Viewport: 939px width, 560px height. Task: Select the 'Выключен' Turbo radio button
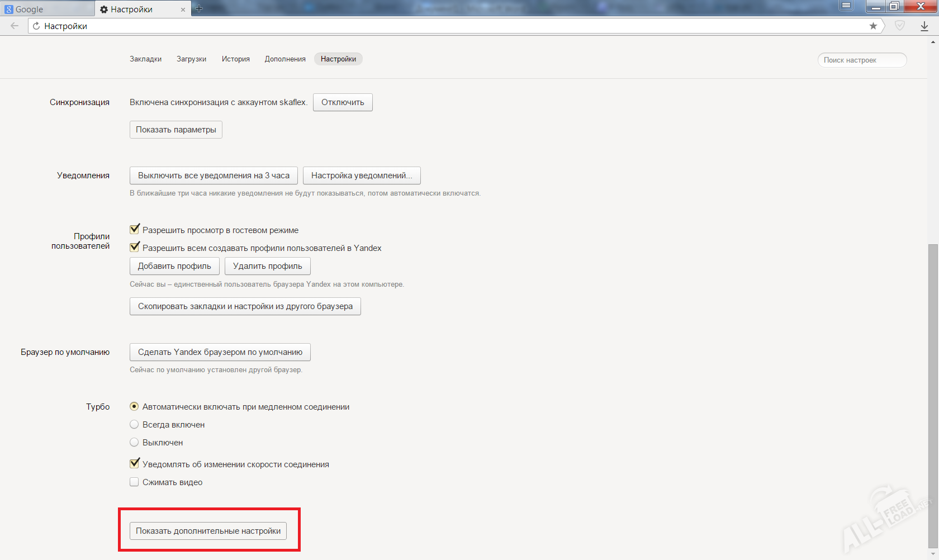[x=134, y=443]
